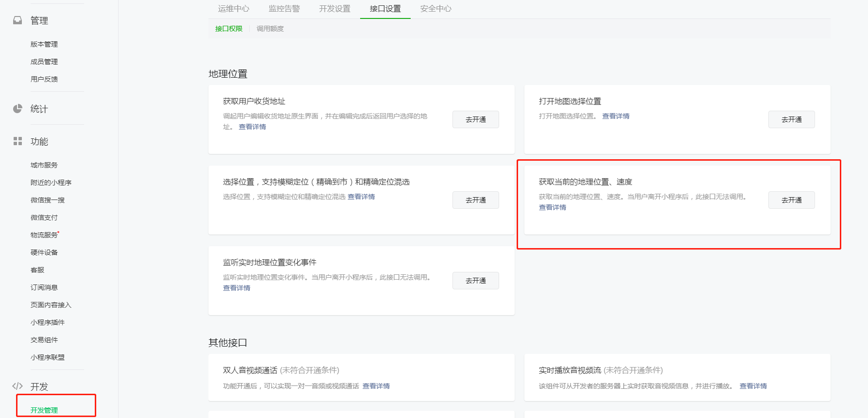Open 开发管理 in the sidebar

[44, 410]
